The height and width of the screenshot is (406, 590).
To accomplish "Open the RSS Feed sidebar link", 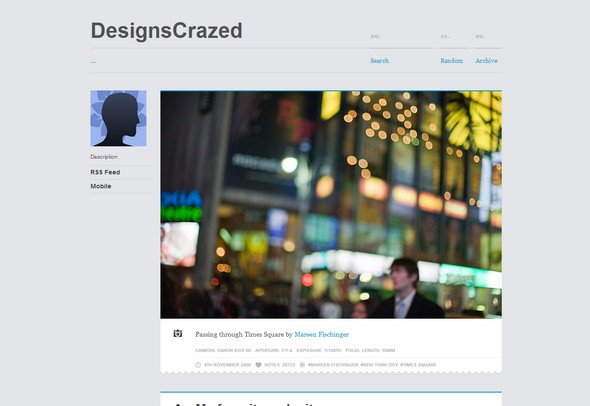I will 105,172.
